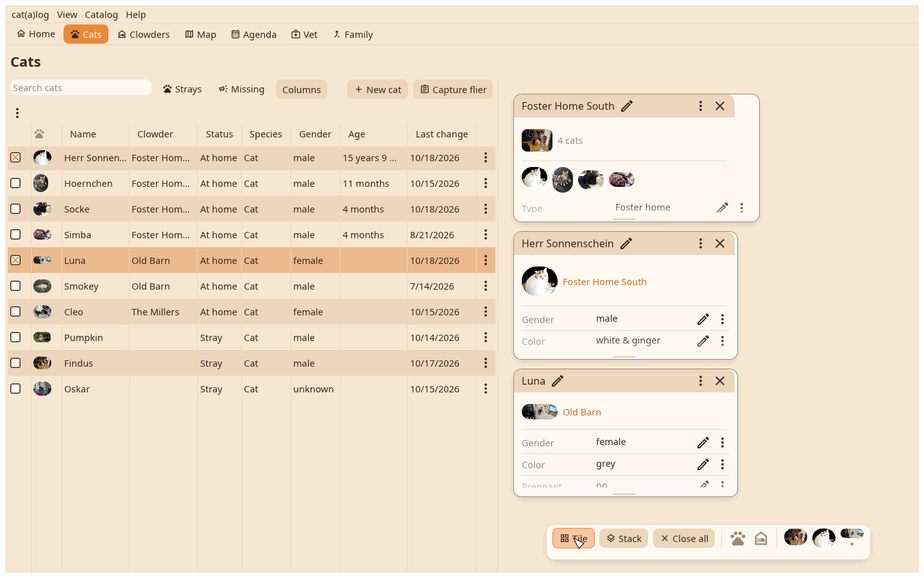Click the paw icon in the table header
This screenshot has width=924, height=578.
[40, 134]
